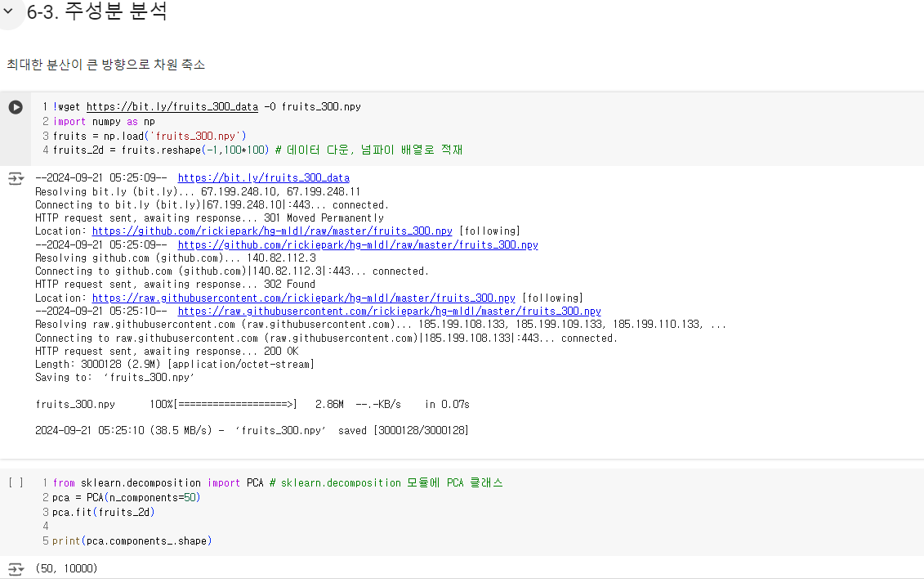
Task: Open first github.com fruits_300.npy Location link
Action: click(272, 231)
